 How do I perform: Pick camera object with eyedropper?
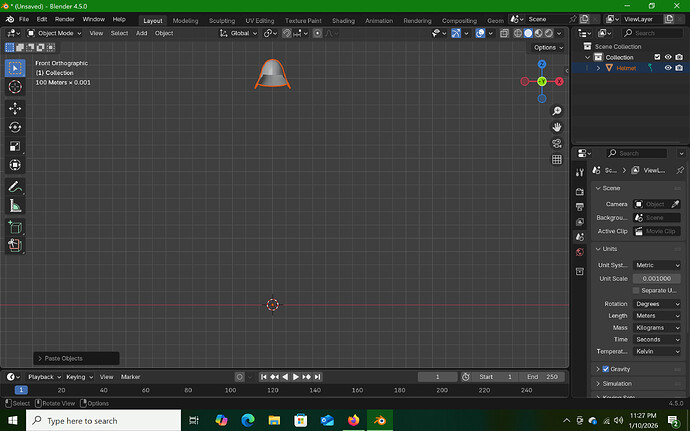[675, 204]
